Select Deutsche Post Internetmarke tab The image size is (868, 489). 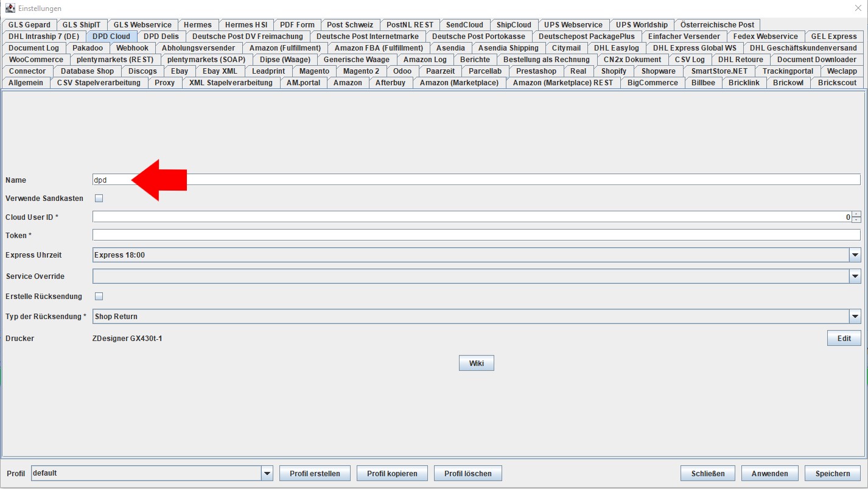coord(368,37)
